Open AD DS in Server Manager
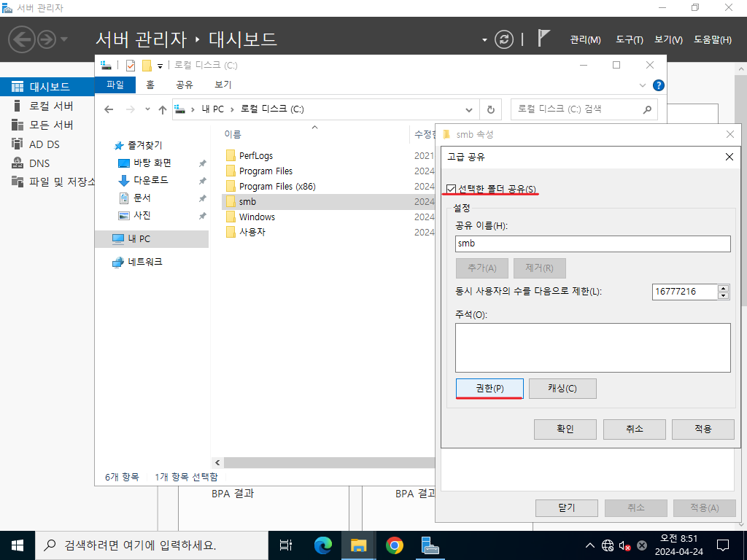The height and width of the screenshot is (560, 747). (44, 144)
